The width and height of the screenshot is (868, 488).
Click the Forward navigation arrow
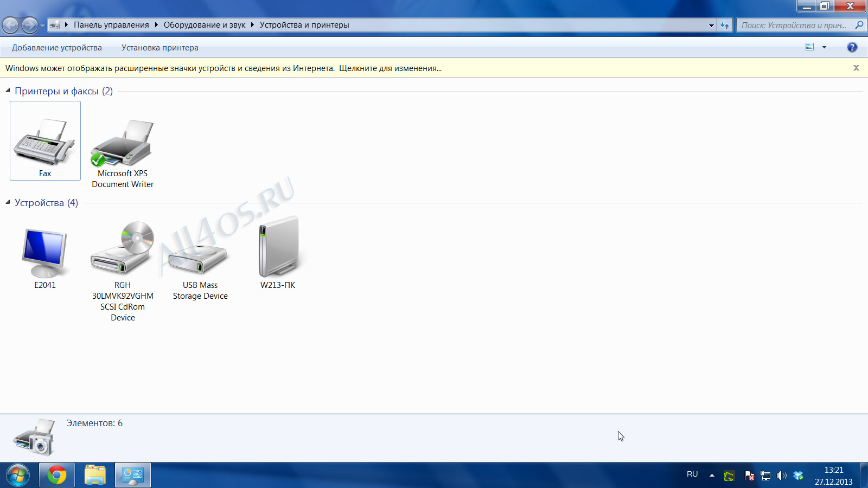30,25
